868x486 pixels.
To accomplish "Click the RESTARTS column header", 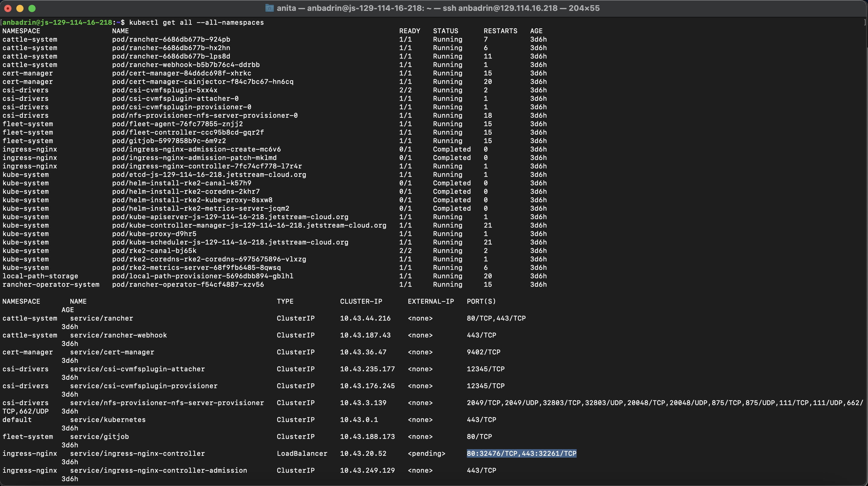I will coord(500,31).
